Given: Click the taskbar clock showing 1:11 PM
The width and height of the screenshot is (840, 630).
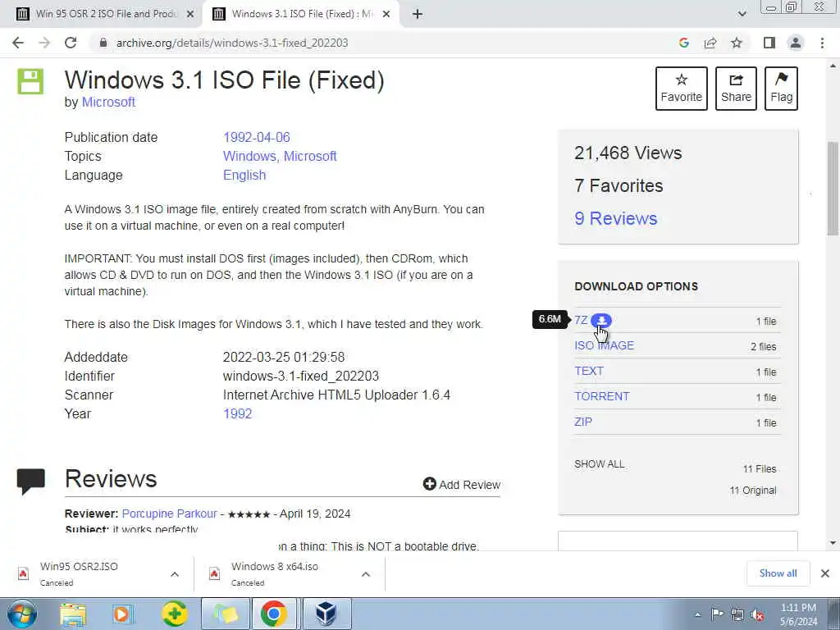Looking at the screenshot, I should pos(798,614).
